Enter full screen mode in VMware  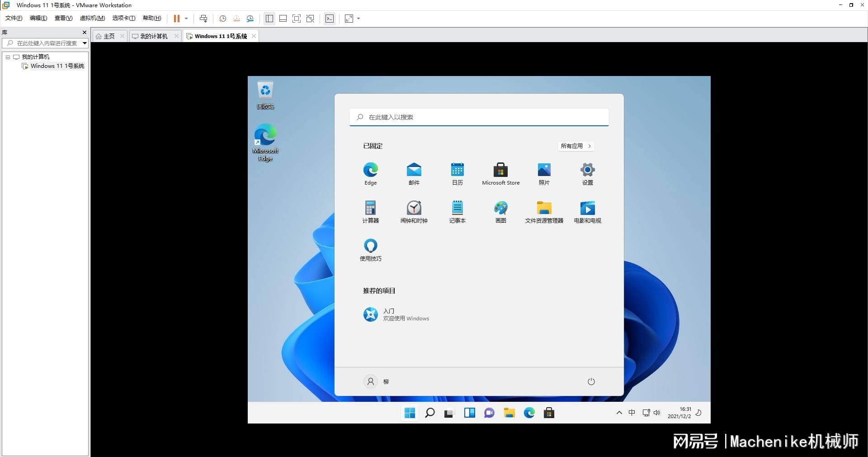pos(297,19)
